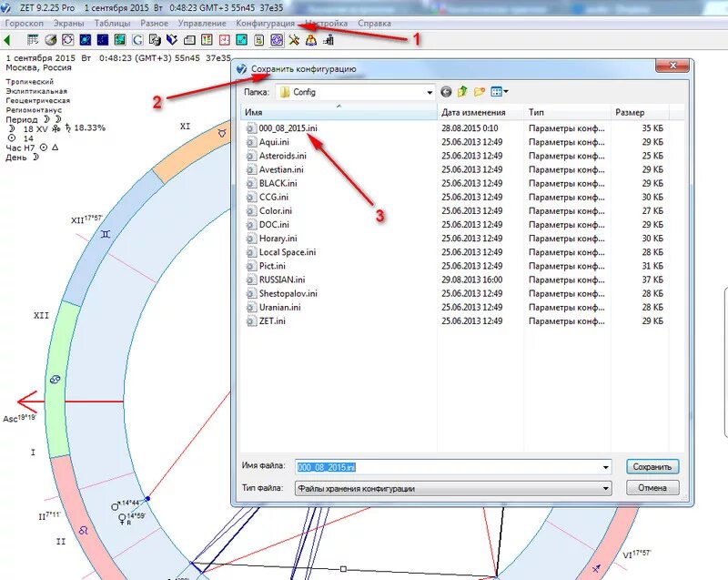728x580 pixels.
Task: Select the Pict.ini file
Action: coord(272,266)
